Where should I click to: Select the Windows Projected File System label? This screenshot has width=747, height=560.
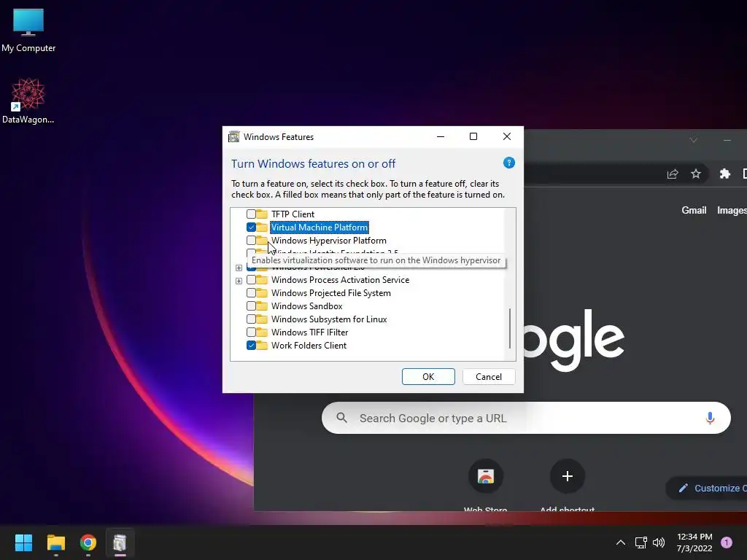[331, 293]
